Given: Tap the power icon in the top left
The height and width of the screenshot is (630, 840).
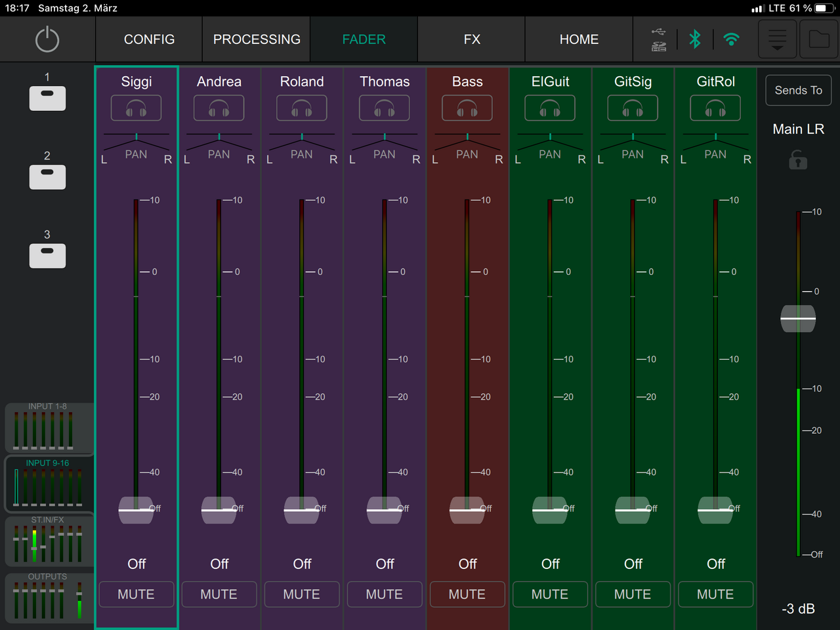Looking at the screenshot, I should pyautogui.click(x=47, y=39).
